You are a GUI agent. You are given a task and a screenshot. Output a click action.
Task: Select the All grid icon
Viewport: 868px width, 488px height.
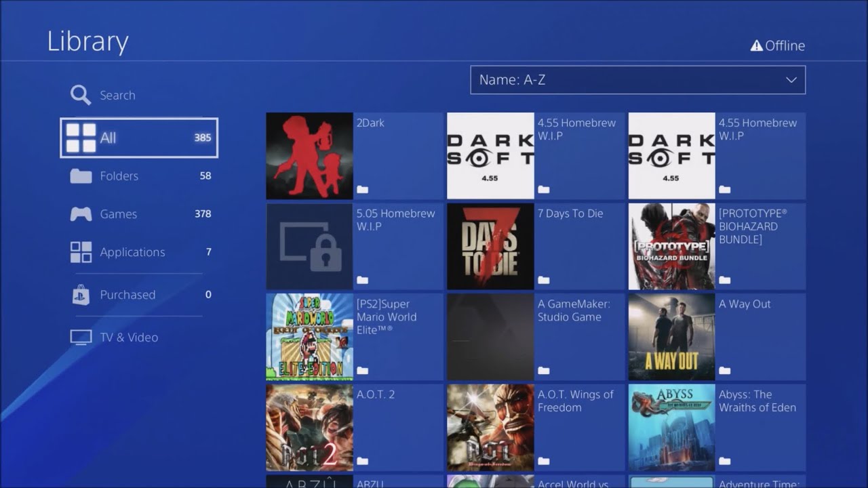pos(81,138)
